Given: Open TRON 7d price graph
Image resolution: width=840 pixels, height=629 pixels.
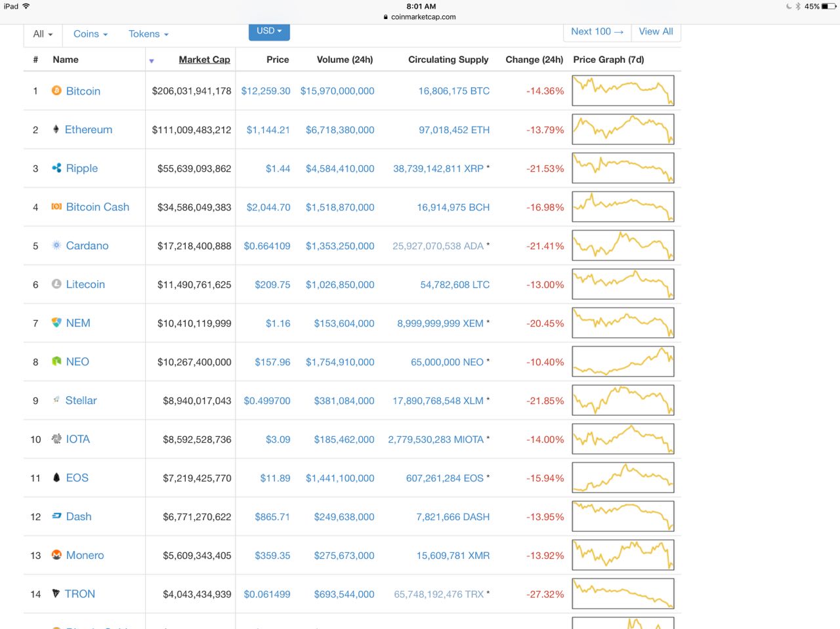Looking at the screenshot, I should pos(623,594).
